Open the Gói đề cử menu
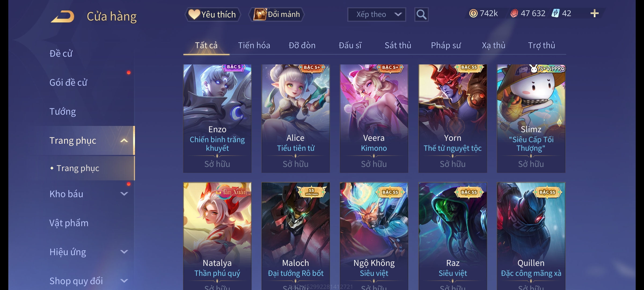The width and height of the screenshot is (644, 290). click(x=68, y=82)
